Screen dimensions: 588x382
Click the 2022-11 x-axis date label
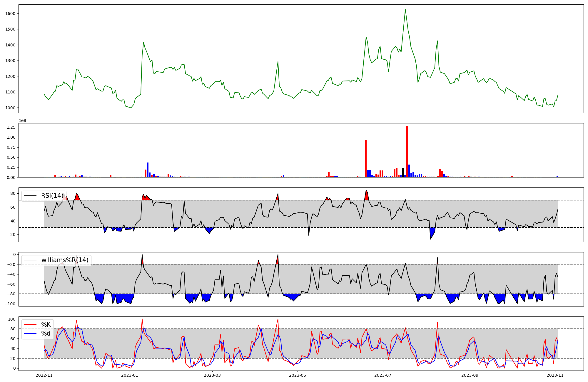coord(44,375)
